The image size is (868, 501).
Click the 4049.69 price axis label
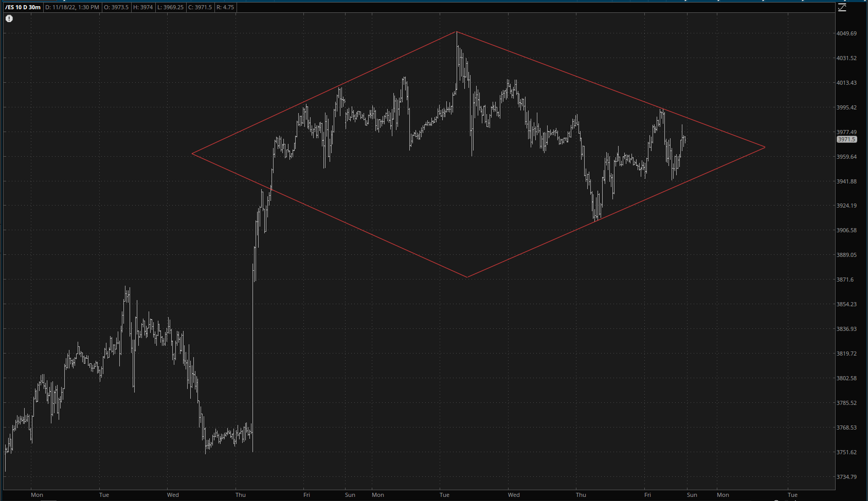pyautogui.click(x=846, y=33)
